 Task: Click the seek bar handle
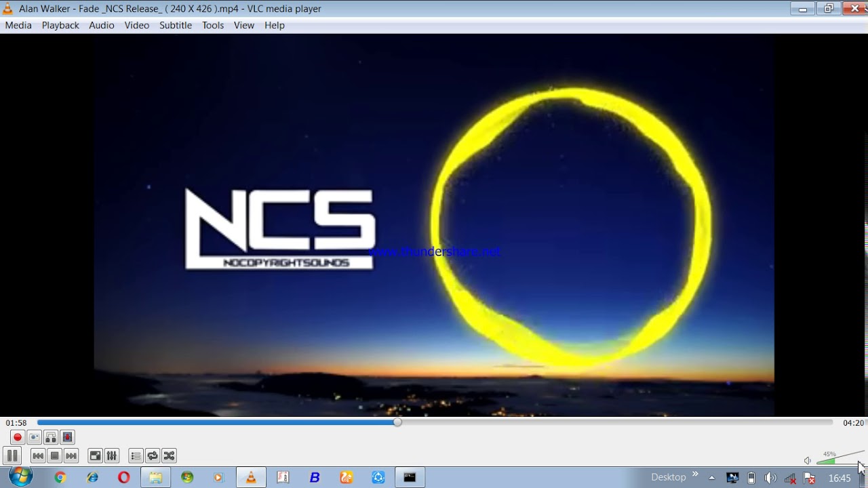coord(397,422)
